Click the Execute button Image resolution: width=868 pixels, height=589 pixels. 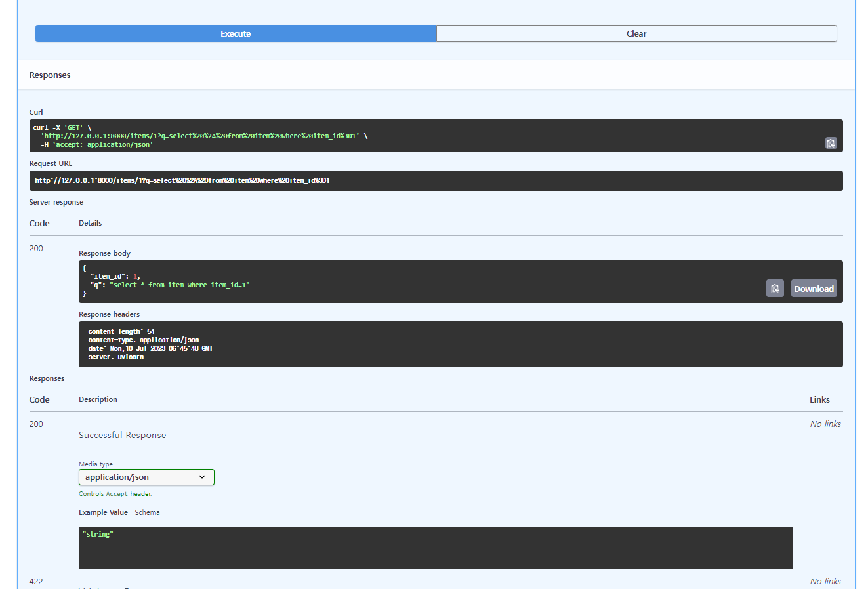236,33
